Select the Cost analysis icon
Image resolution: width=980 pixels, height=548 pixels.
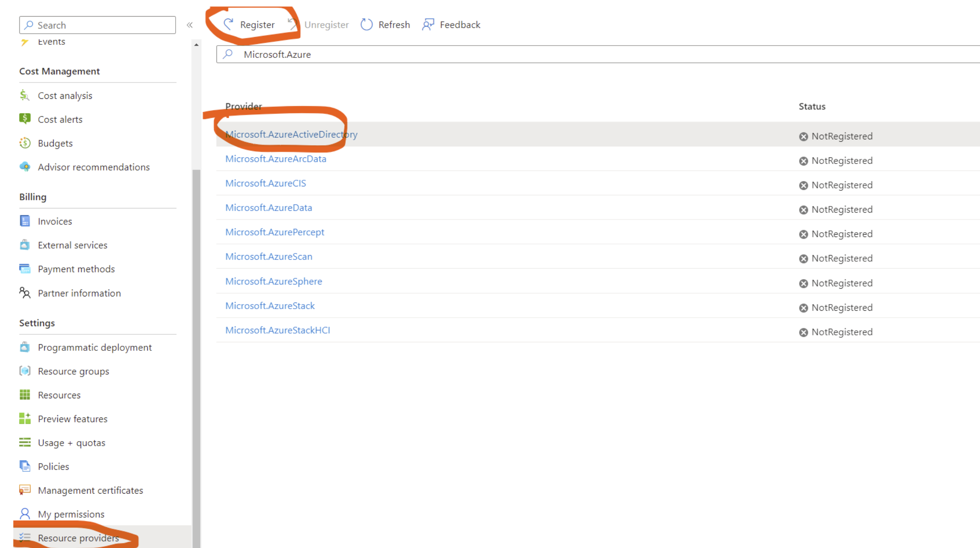tap(24, 95)
